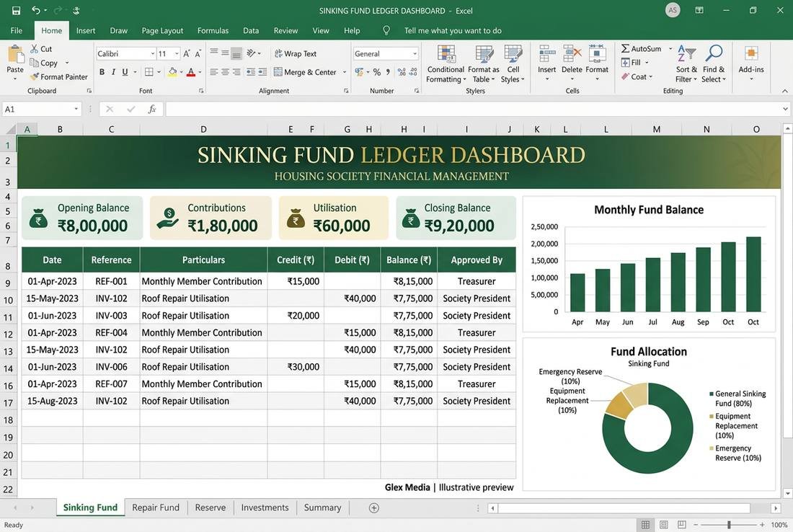Toggle Bold formatting
Screen dimensions: 793x532
tap(102, 72)
